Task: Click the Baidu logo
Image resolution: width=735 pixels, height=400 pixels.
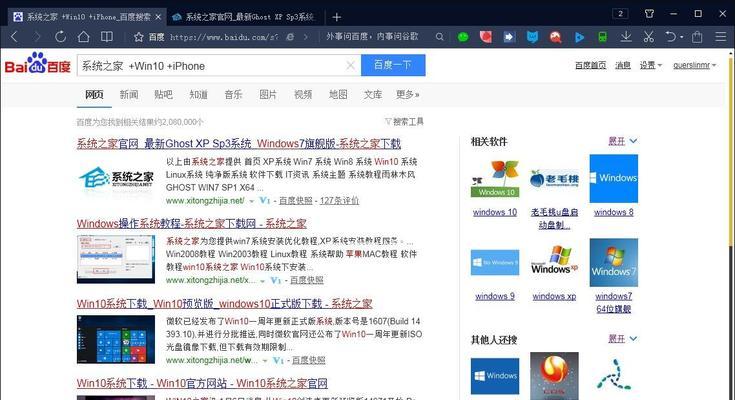Action: coord(38,63)
